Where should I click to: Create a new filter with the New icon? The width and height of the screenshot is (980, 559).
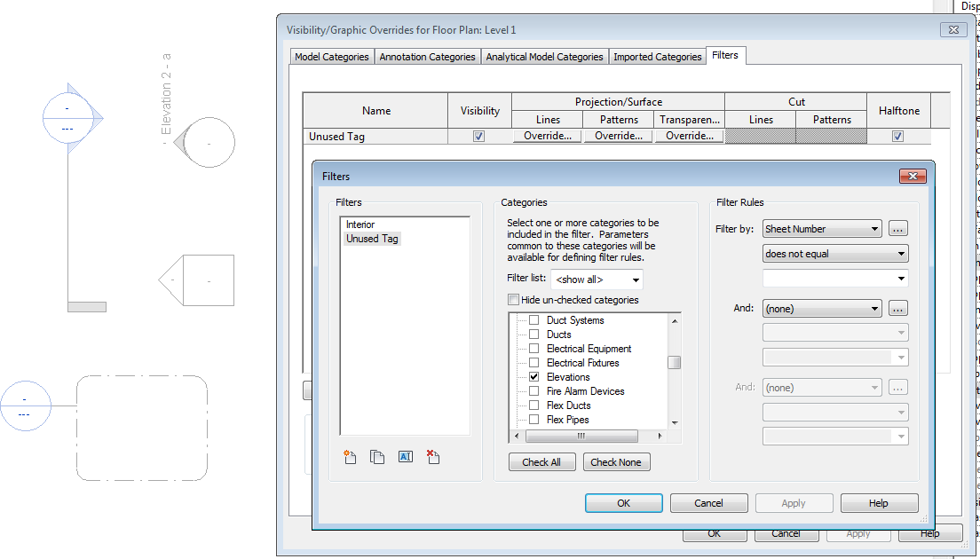pos(350,457)
